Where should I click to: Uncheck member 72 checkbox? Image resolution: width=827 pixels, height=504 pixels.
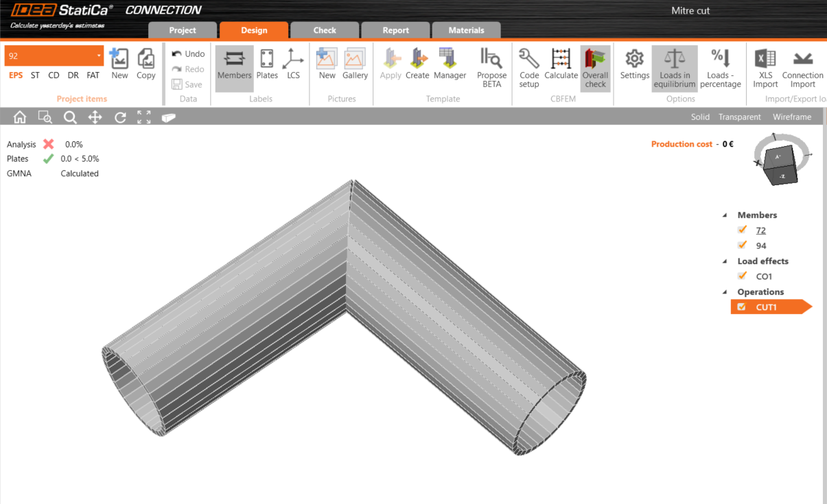point(742,230)
